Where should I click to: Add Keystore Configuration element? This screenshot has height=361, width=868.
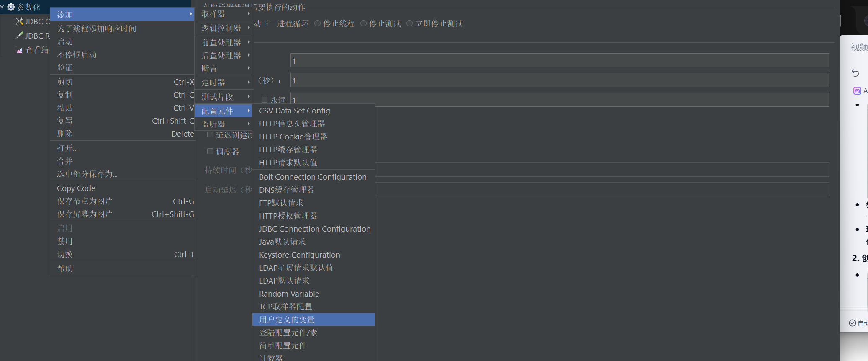313,255
